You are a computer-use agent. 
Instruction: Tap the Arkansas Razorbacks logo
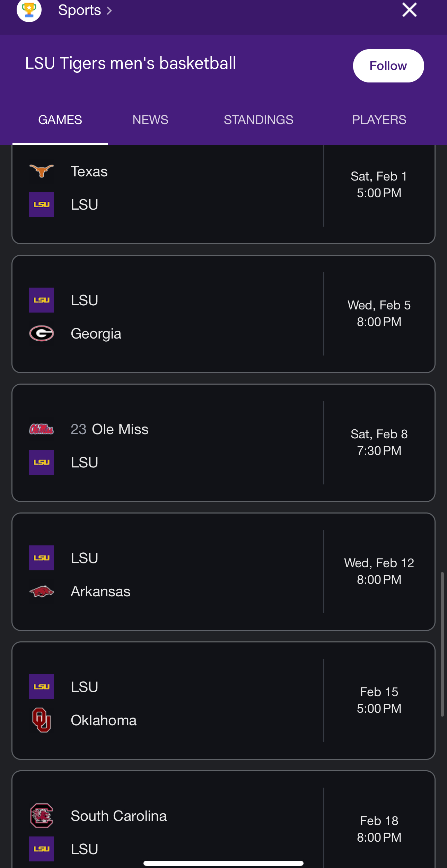(42, 591)
